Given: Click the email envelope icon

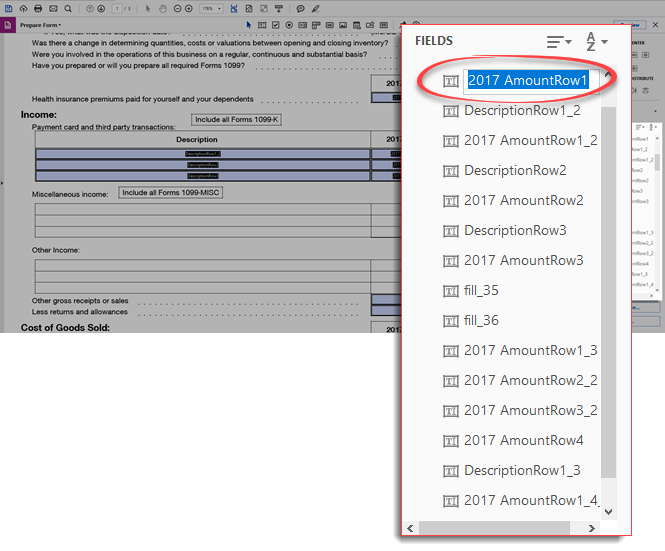Looking at the screenshot, I should point(53,8).
